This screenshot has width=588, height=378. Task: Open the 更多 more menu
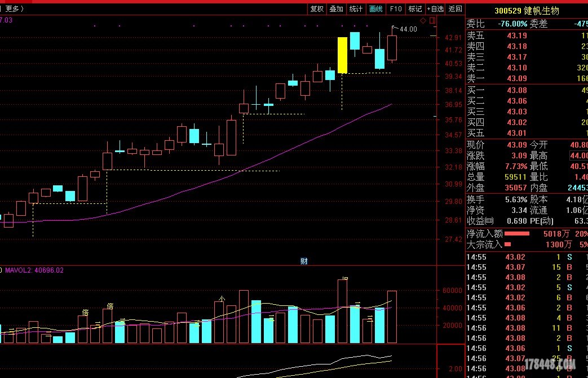click(14, 8)
